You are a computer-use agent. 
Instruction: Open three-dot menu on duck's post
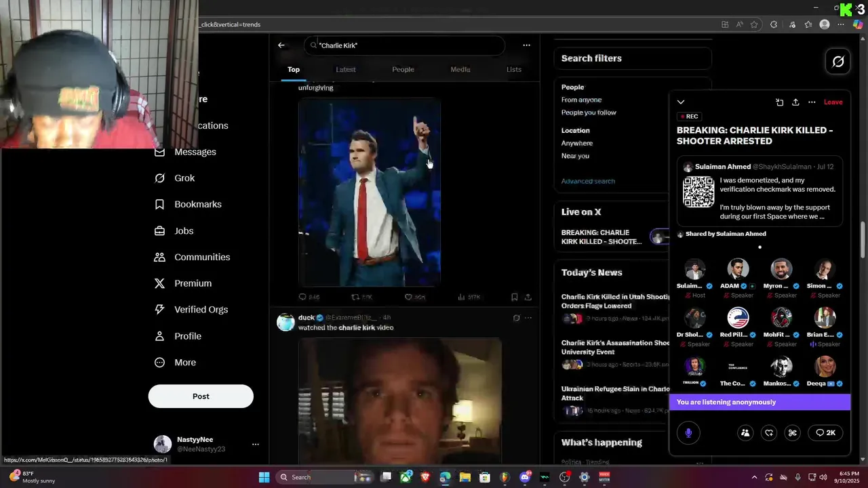[528, 318]
